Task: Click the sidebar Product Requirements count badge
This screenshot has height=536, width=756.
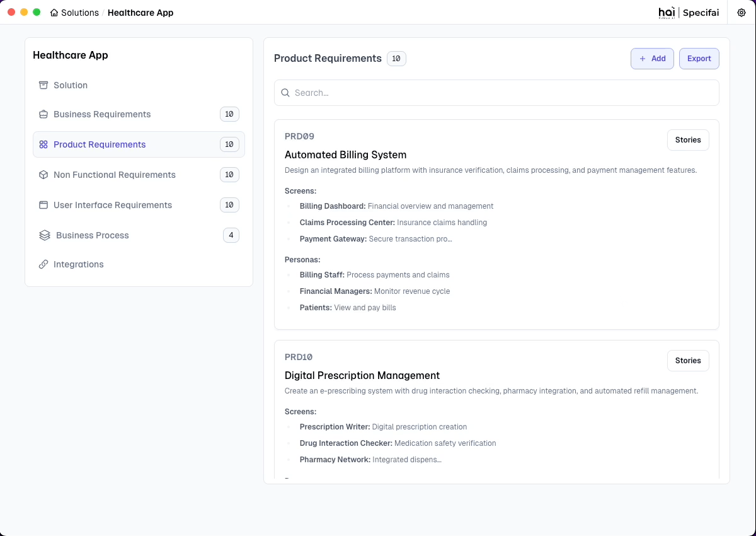Action: 229,144
